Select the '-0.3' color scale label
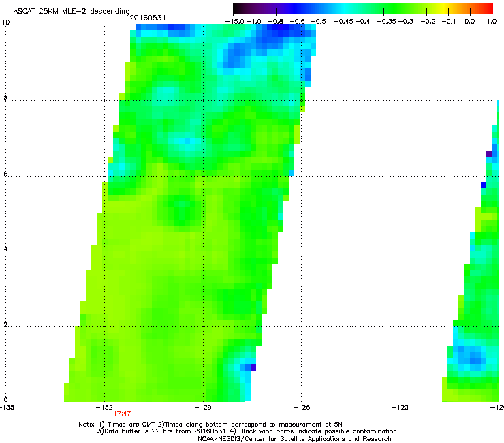This screenshot has height=443, width=504. 406,22
